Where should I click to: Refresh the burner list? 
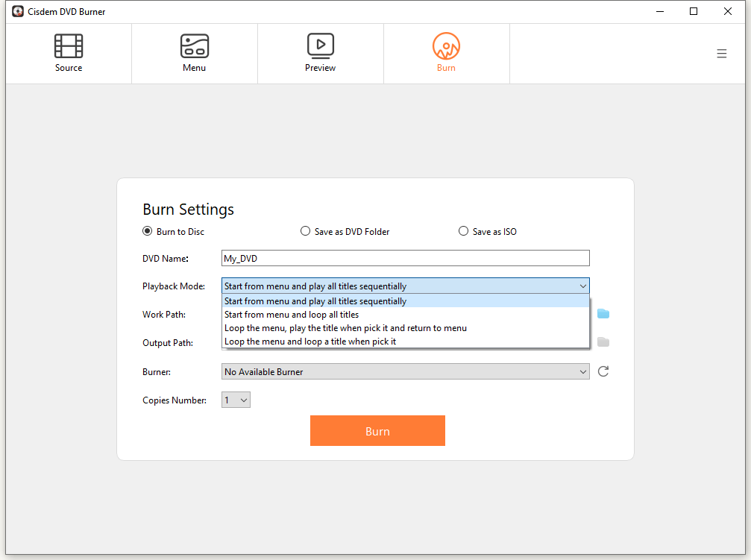[x=603, y=371]
